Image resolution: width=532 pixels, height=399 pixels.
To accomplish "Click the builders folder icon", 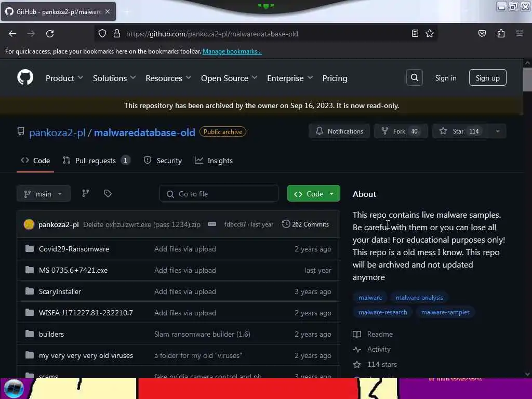I will [x=30, y=334].
